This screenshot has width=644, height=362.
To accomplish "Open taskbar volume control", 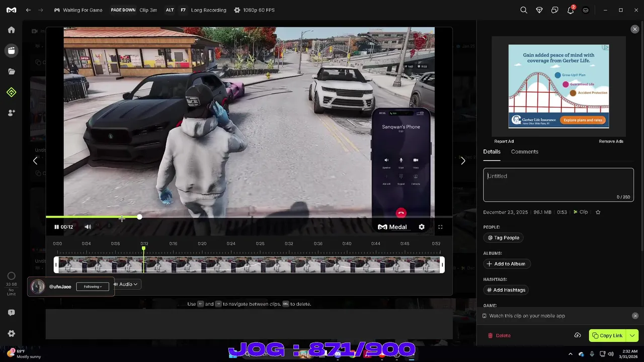I will click(610, 354).
